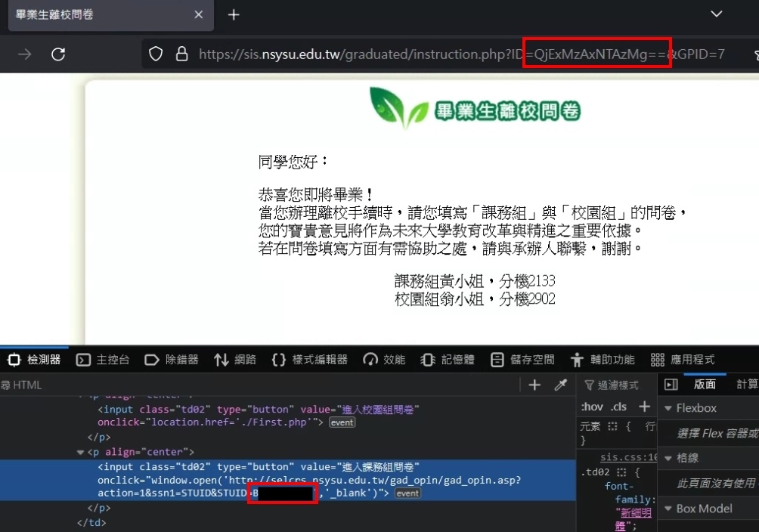759x532 pixels.
Task: Click the 畢業生離校問卷 leaf logo
Action: tap(475, 107)
